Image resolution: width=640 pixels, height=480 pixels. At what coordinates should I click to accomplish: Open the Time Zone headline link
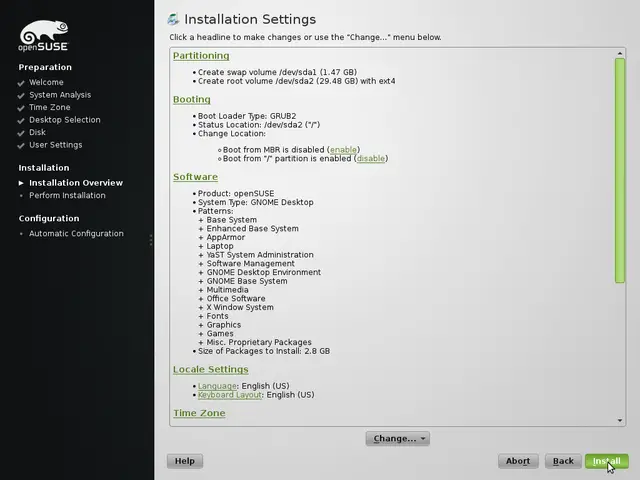point(199,413)
